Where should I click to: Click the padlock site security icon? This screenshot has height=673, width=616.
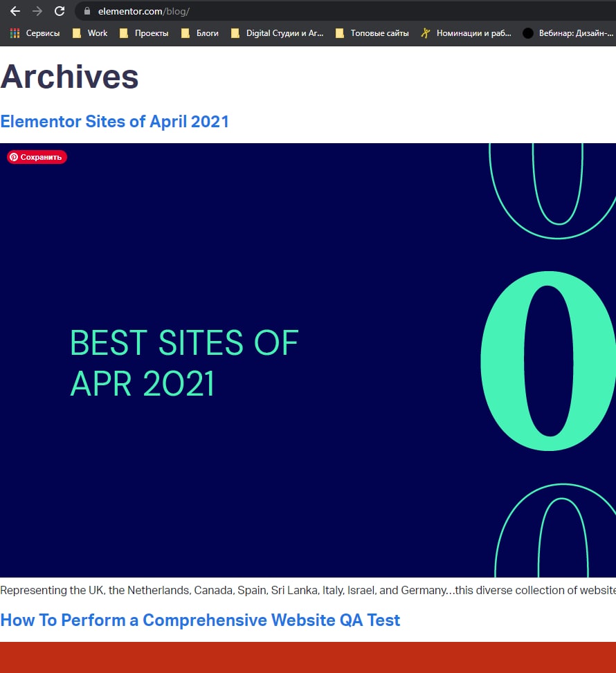click(x=87, y=11)
